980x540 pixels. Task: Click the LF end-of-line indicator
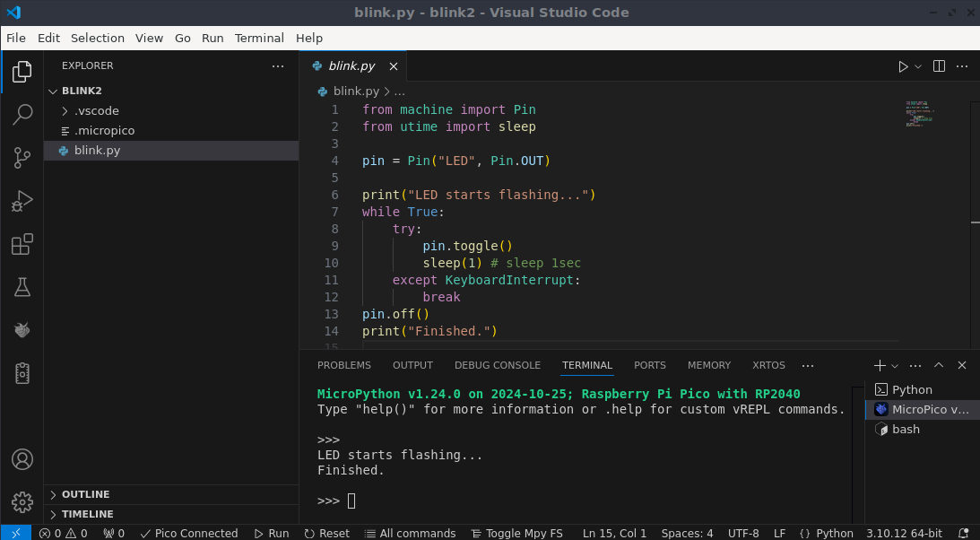(779, 533)
